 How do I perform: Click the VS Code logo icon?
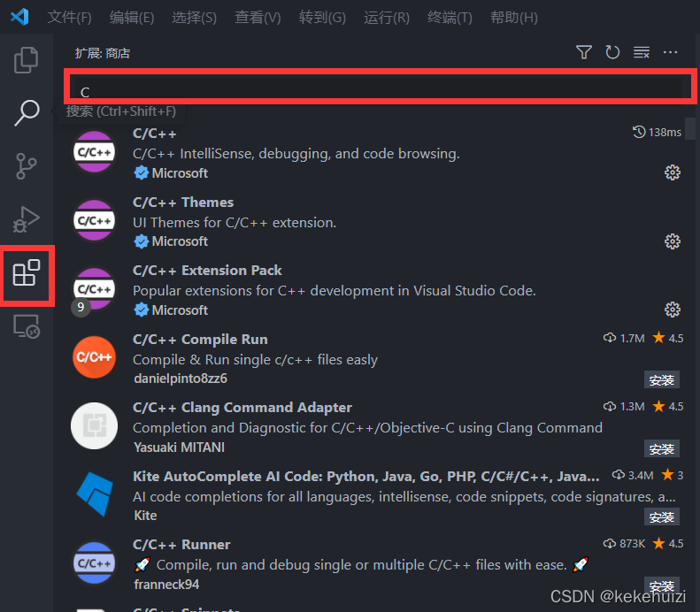(x=19, y=17)
